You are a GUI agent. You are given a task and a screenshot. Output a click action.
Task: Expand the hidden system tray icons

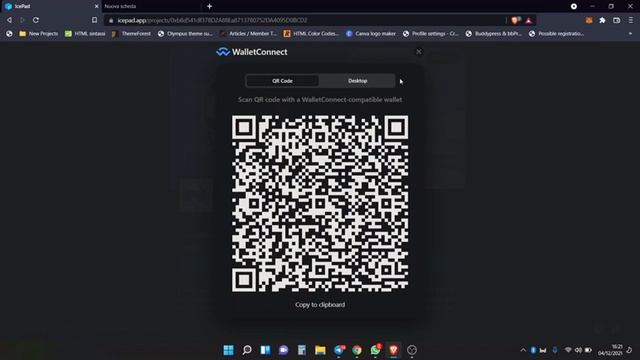coord(523,350)
